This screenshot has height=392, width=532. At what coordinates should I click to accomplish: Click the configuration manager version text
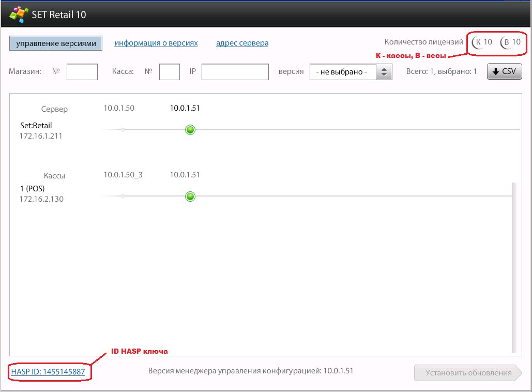pos(251,371)
